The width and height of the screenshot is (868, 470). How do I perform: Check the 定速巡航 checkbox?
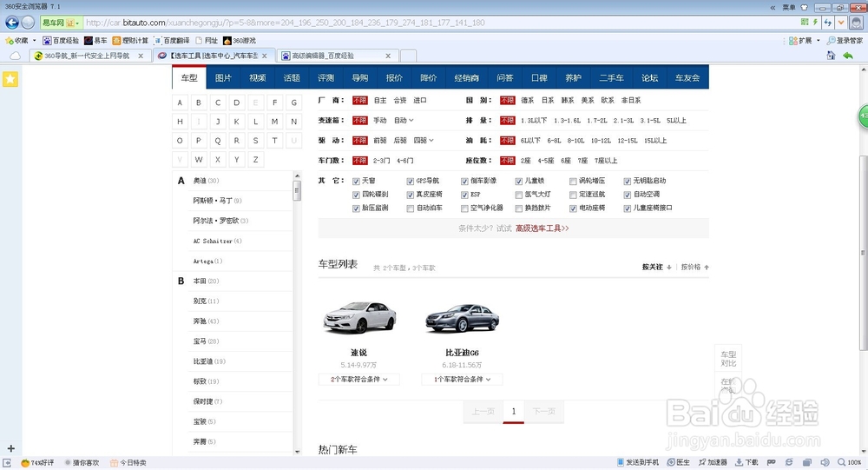click(573, 195)
